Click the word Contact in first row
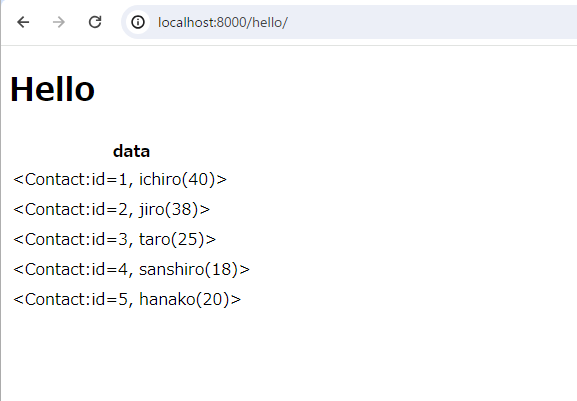This screenshot has height=401, width=577. click(56, 180)
